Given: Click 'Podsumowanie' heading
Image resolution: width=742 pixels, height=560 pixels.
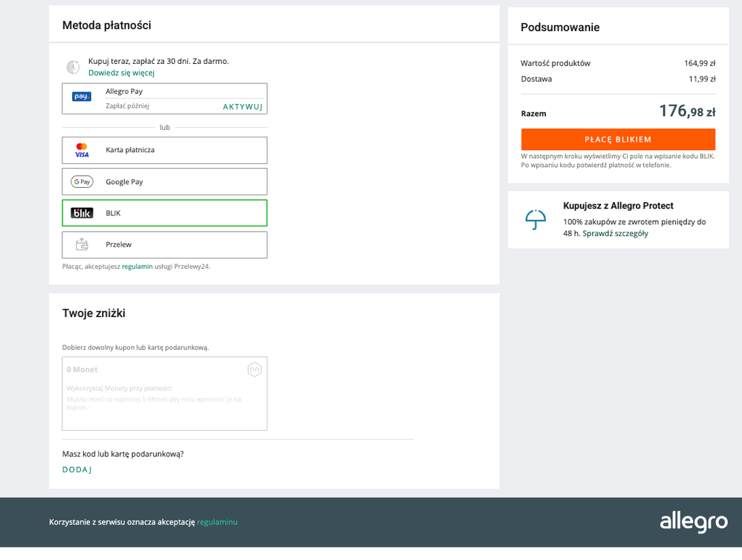Looking at the screenshot, I should tap(560, 27).
